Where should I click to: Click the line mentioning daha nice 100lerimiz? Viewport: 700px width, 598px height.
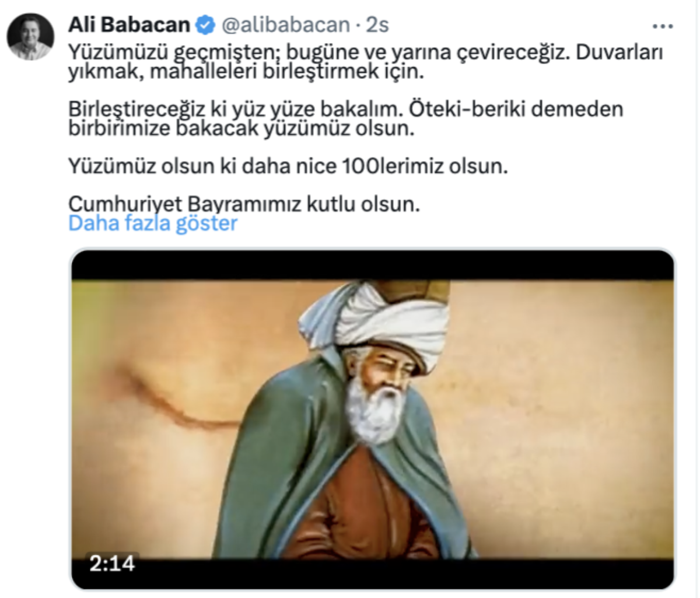pyautogui.click(x=288, y=166)
